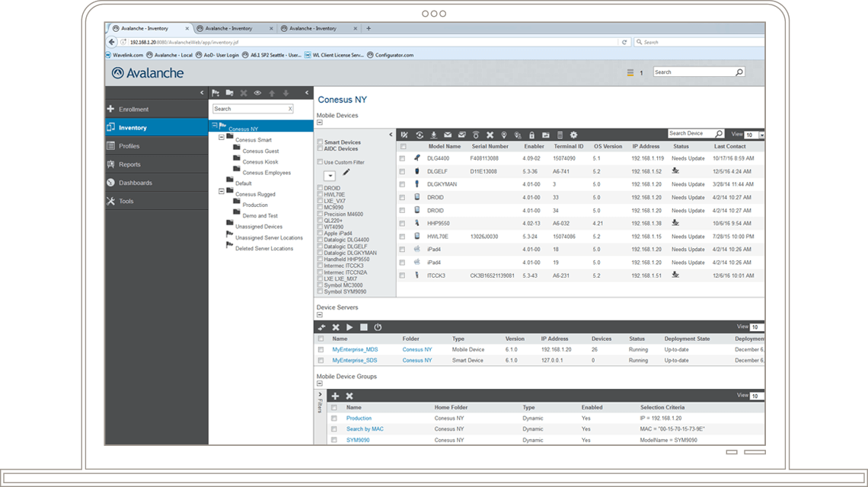Go to Dashboards in the sidebar
This screenshot has height=487, width=868.
136,183
